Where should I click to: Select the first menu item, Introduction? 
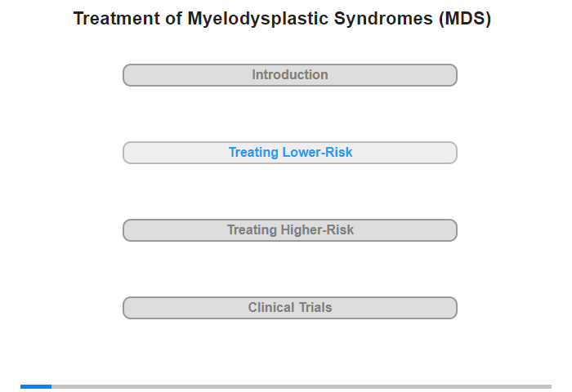click(x=289, y=75)
